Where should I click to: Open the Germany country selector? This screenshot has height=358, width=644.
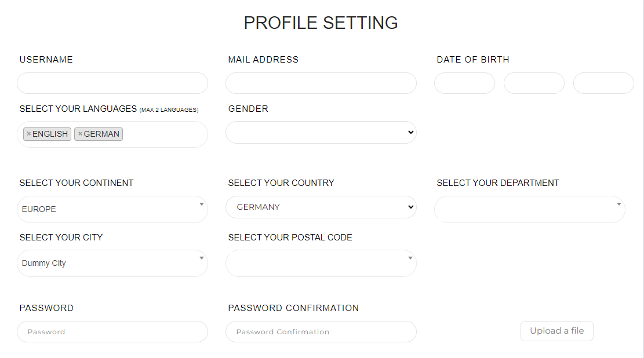point(321,207)
